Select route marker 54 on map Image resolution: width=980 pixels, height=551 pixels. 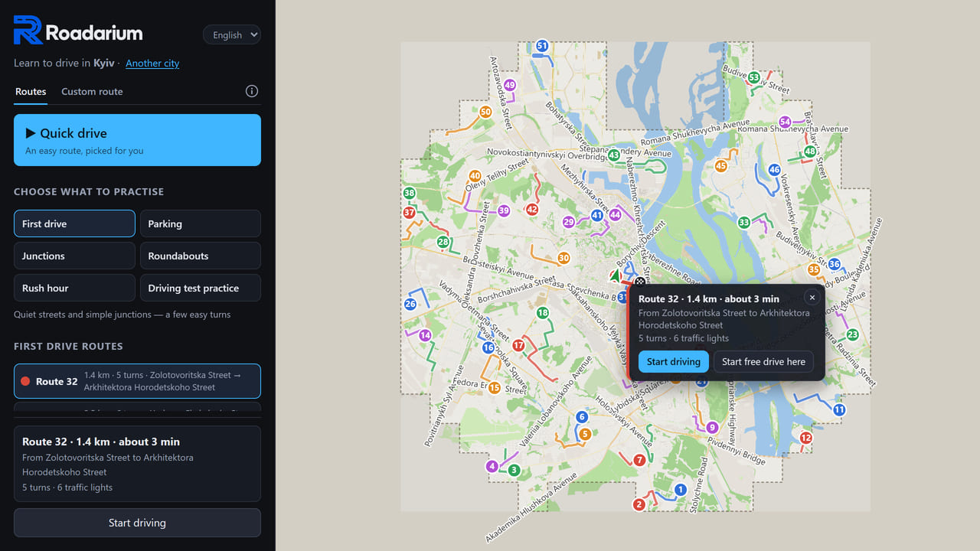pos(785,122)
